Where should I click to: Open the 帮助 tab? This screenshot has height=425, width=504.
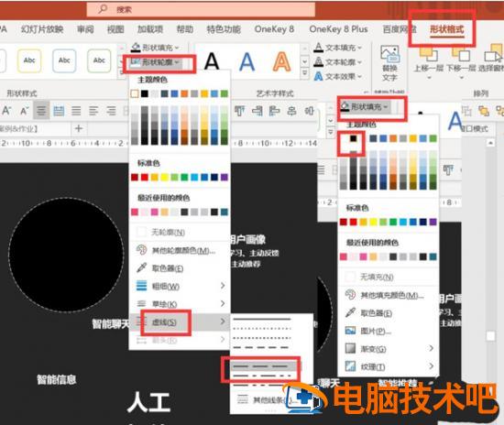click(x=185, y=29)
